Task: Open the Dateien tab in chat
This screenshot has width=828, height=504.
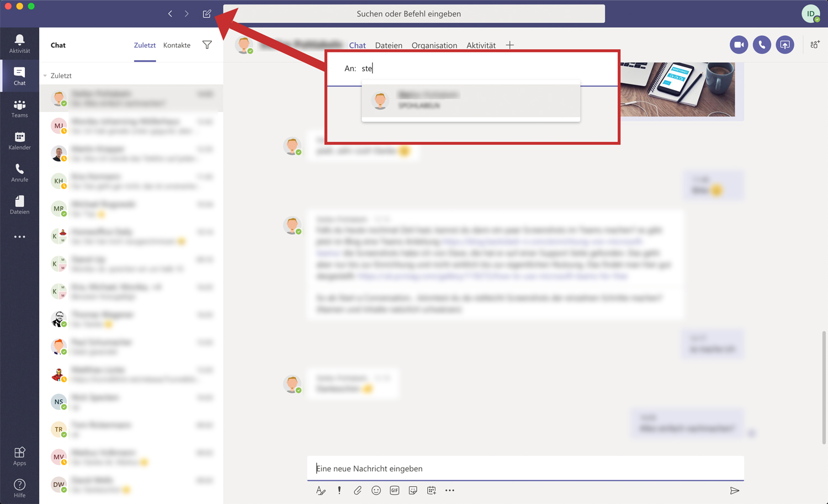Action: (x=389, y=45)
